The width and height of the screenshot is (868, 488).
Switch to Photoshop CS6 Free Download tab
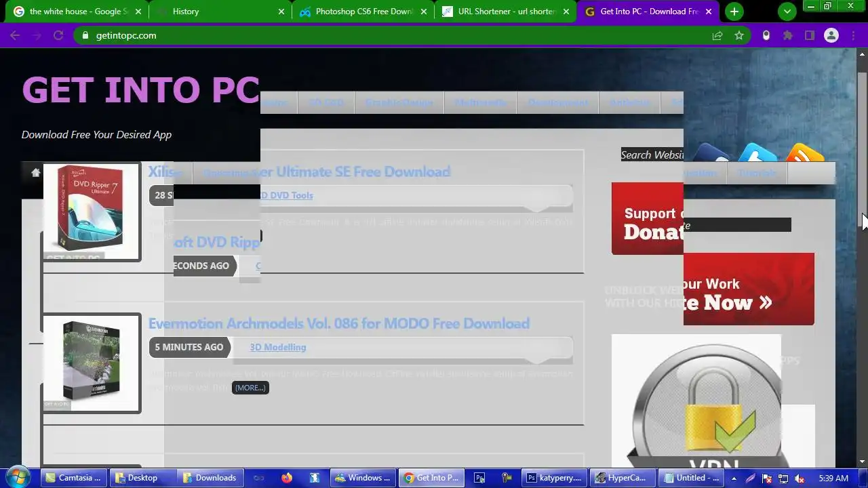(363, 12)
